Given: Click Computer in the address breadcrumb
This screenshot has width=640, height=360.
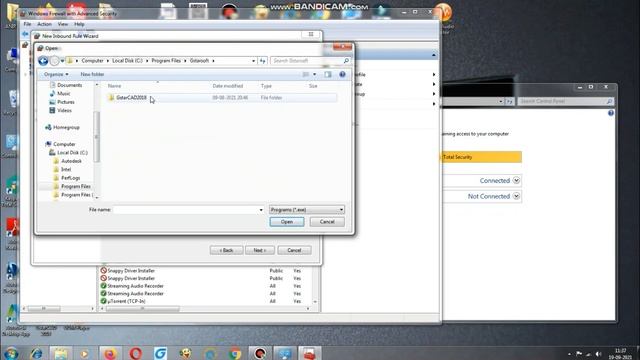Looking at the screenshot, I should [92, 60].
